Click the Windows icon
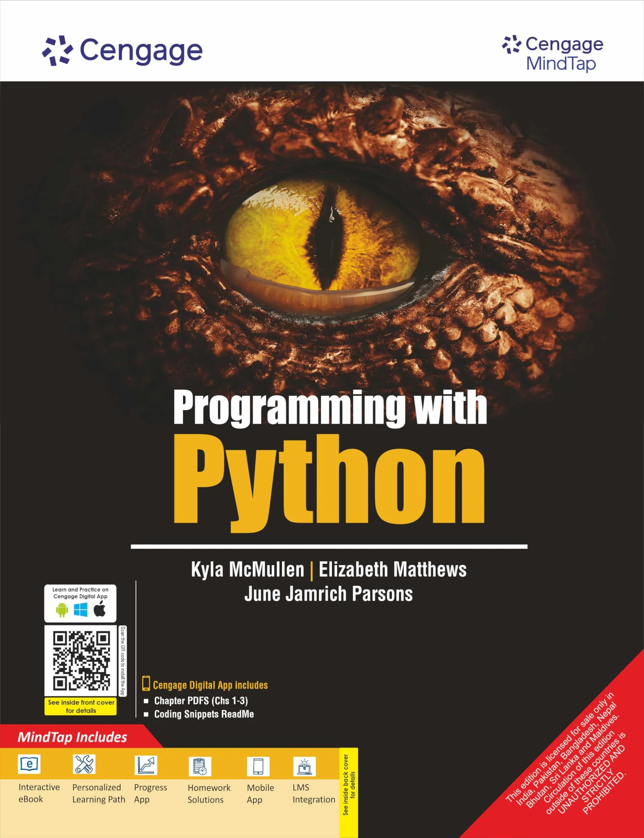This screenshot has height=838, width=644. pyautogui.click(x=80, y=610)
